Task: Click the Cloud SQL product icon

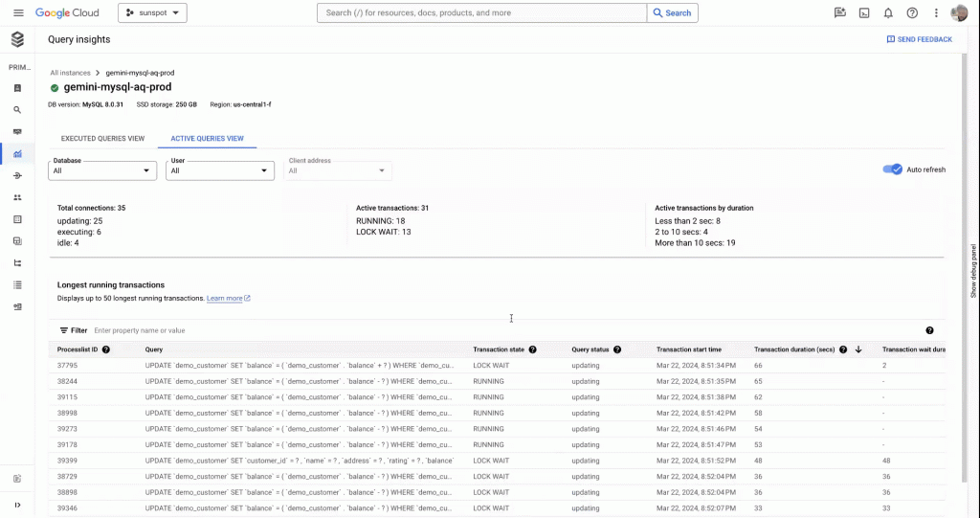Action: coord(17,39)
